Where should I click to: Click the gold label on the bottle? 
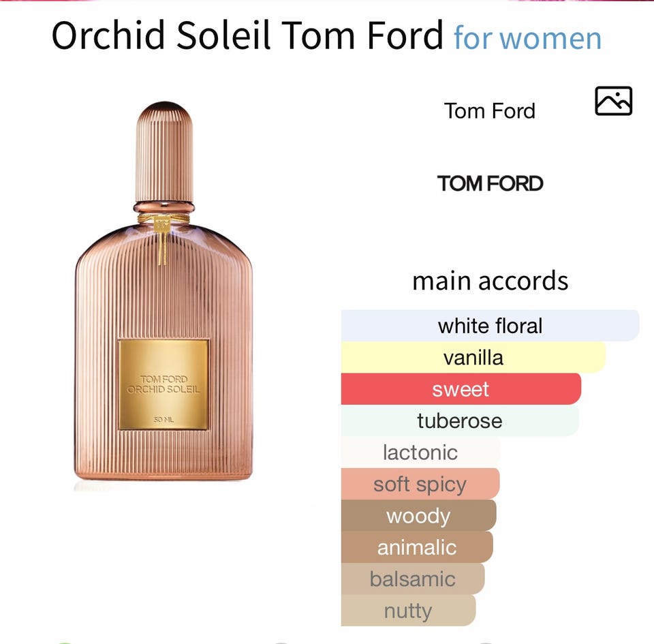pyautogui.click(x=163, y=384)
